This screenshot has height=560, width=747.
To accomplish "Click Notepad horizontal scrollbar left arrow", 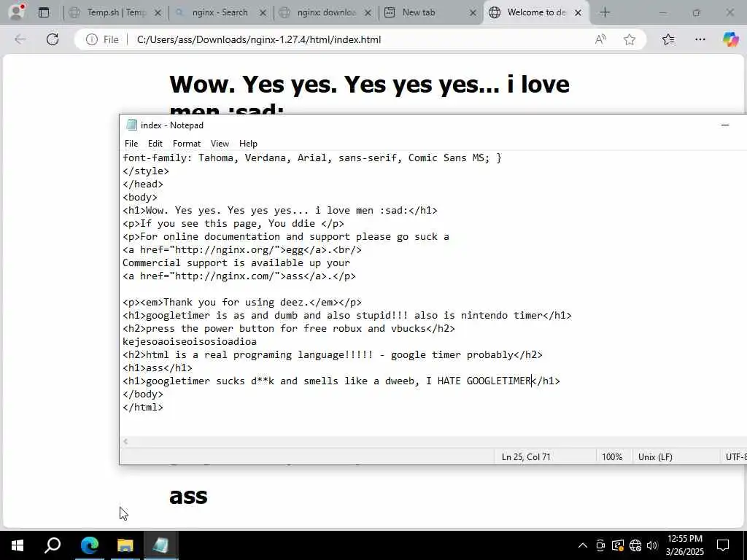I will [125, 441].
